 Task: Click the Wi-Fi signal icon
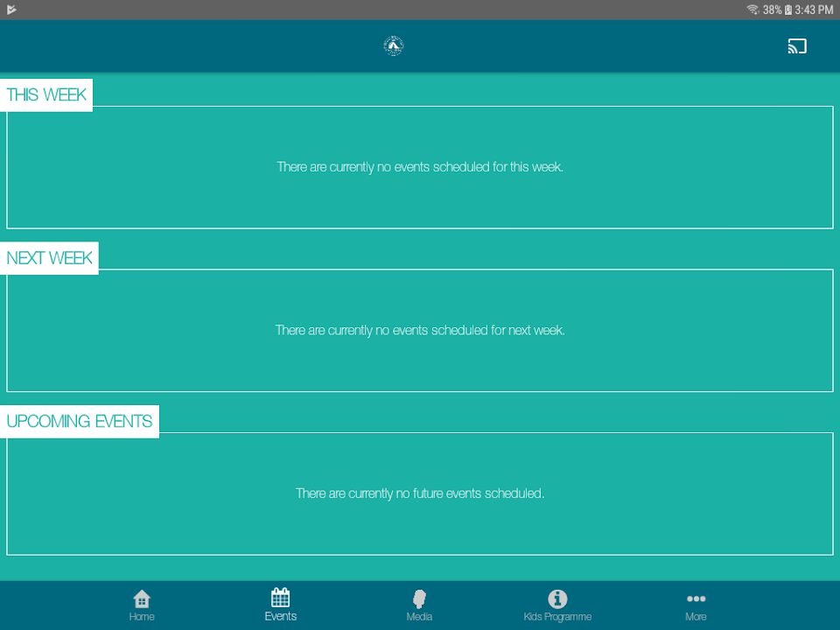coord(752,10)
